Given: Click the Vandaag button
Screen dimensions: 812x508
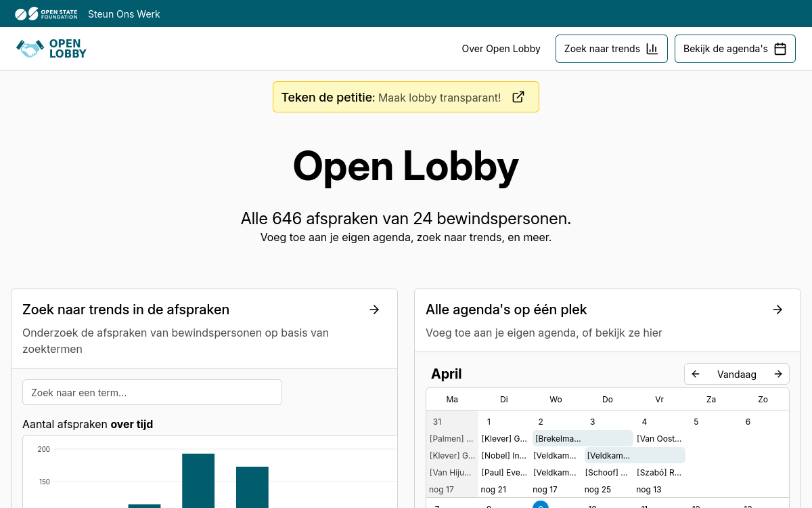Looking at the screenshot, I should [x=736, y=374].
